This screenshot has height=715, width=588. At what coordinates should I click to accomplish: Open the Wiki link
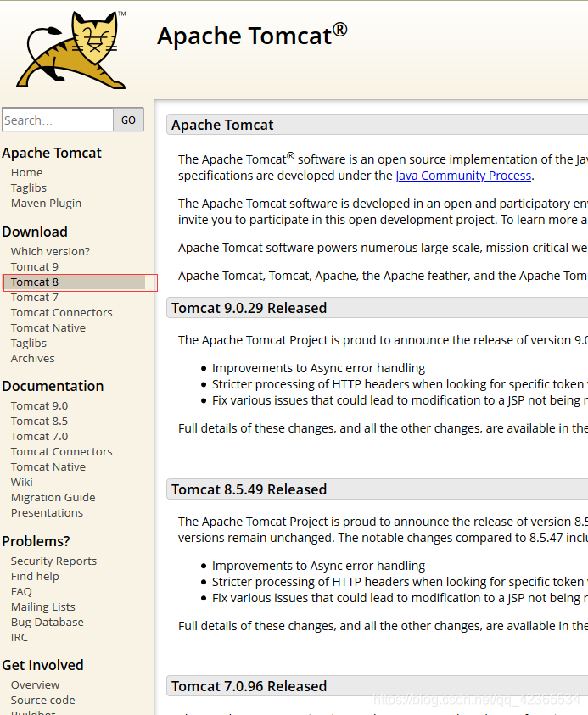(22, 483)
